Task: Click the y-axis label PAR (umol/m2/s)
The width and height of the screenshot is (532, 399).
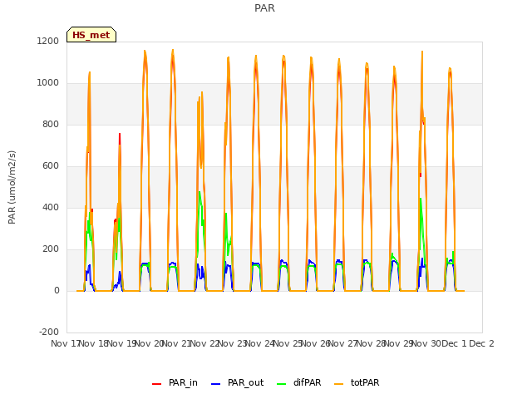Action: (12, 187)
